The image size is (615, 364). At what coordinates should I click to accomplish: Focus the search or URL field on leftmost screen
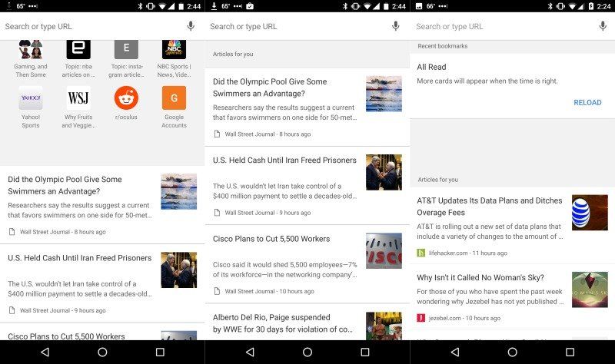click(92, 26)
